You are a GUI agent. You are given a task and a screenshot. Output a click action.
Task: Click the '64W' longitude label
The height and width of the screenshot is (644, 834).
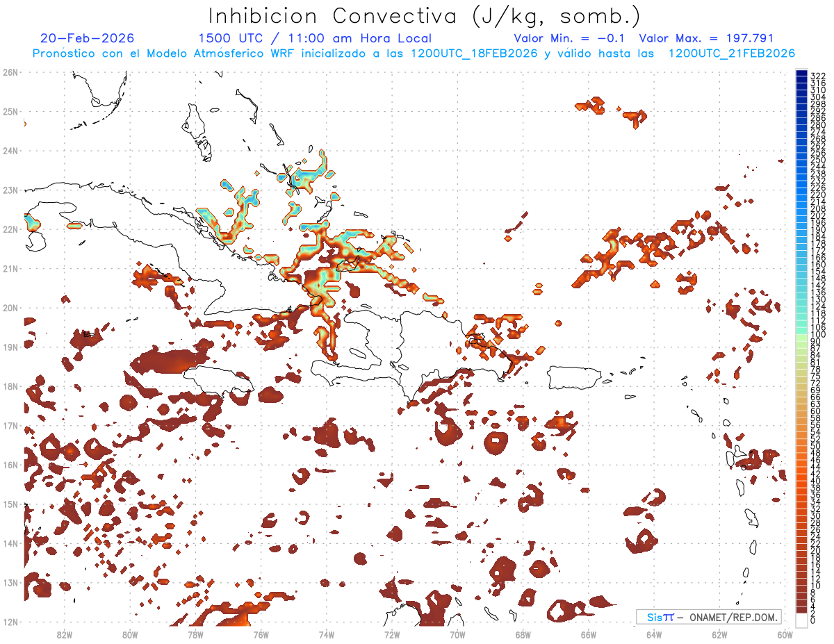[x=654, y=634]
